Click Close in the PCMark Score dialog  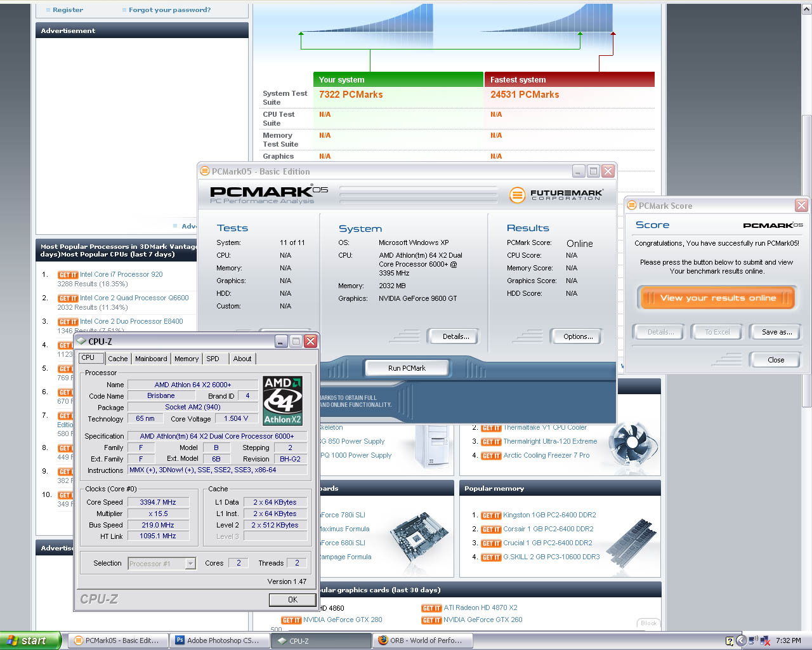tap(775, 360)
